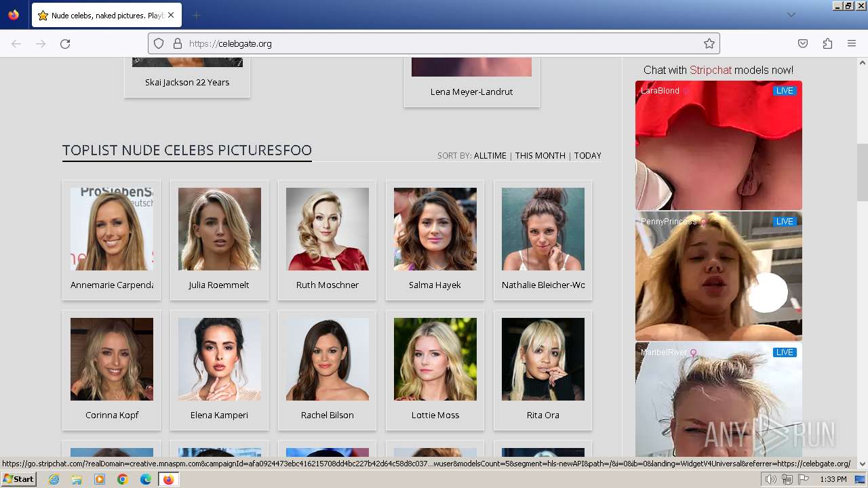Launch Google Chrome from the taskbar
Viewport: 868px width, 488px height.
coord(123,479)
